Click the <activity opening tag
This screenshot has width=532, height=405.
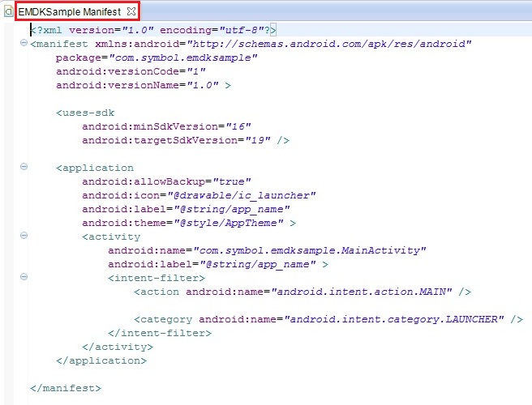(x=111, y=237)
